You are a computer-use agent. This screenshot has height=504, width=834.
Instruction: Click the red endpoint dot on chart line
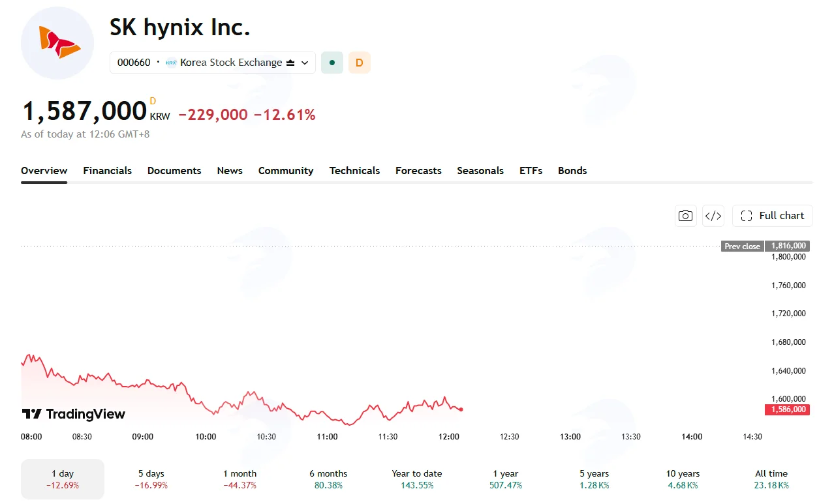point(461,409)
